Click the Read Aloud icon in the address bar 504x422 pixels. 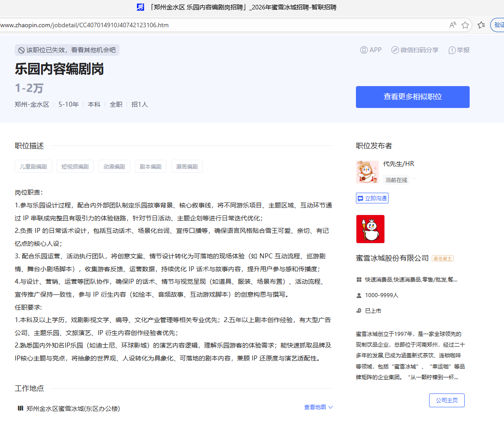(452, 25)
